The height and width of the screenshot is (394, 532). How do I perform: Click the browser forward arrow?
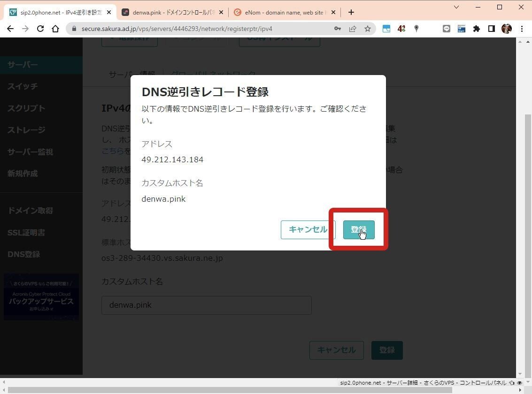(25, 29)
